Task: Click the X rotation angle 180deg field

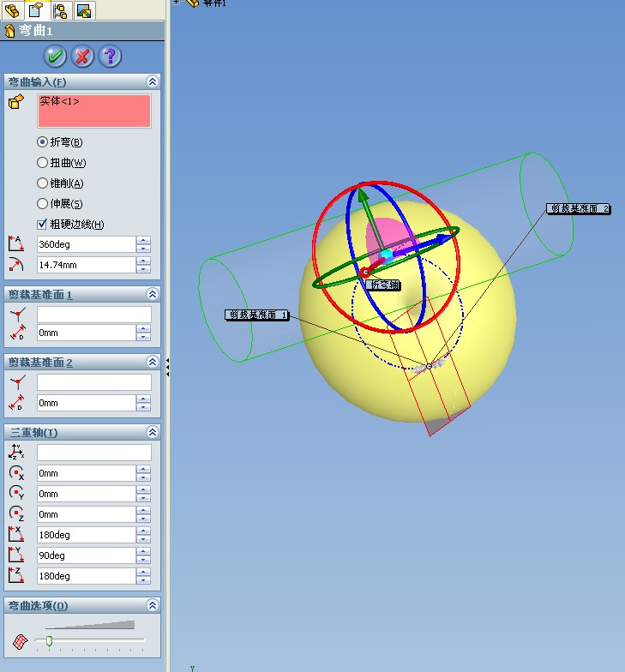Action: [86, 535]
